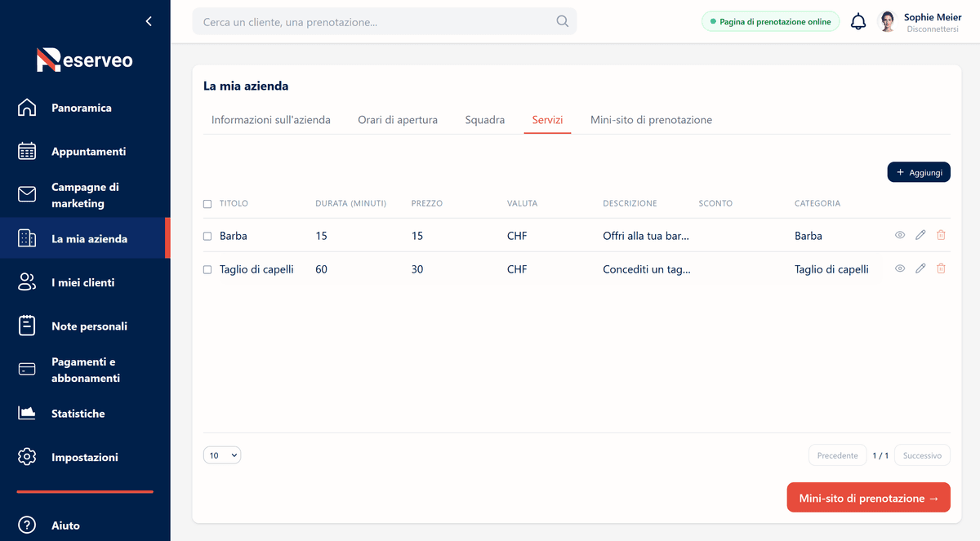Delete the Barba service with the trash icon
Screen dimensions: 980x541
(x=941, y=235)
